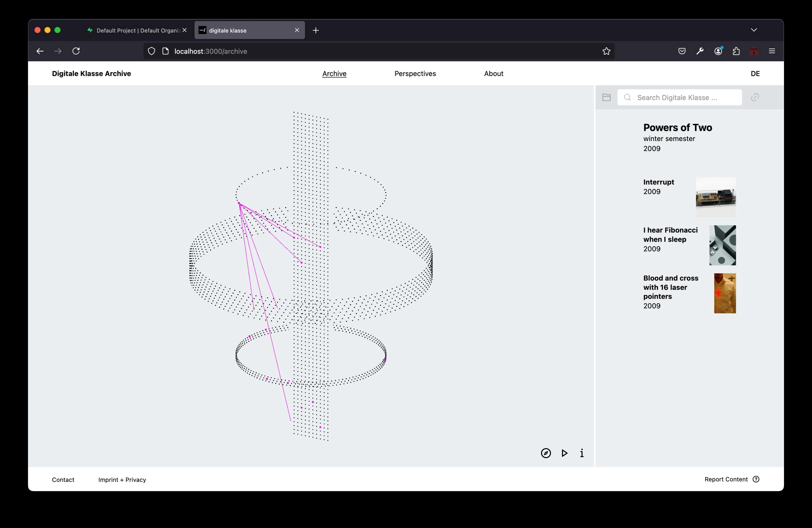Switch language to DE
Viewport: 812px width, 528px height.
tap(755, 74)
